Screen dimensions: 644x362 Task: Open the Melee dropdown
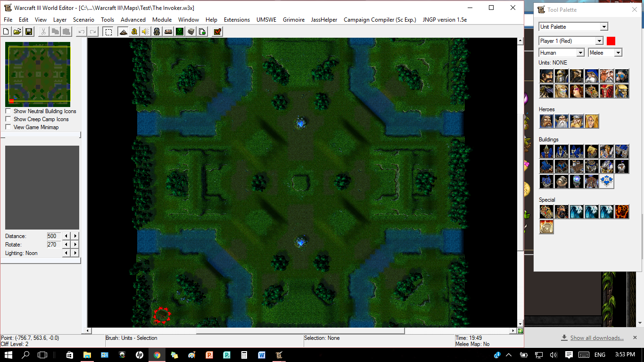tap(605, 53)
